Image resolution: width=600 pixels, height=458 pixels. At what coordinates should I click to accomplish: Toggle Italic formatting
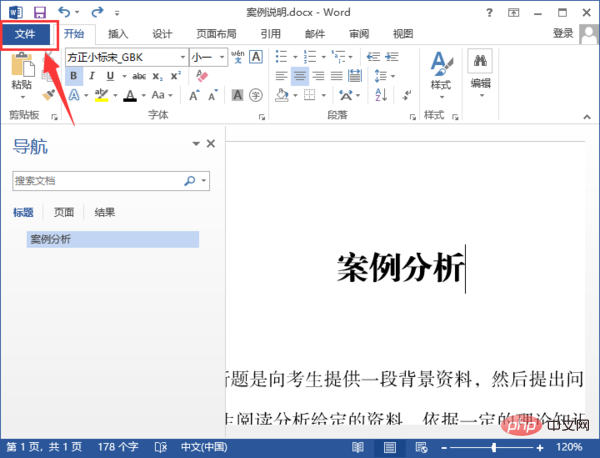pyautogui.click(x=91, y=76)
